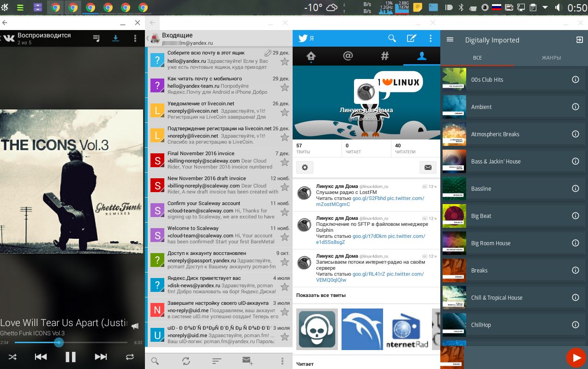The height and width of the screenshot is (369, 588).
Task: Click the track progress slider knob
Action: click(x=59, y=342)
